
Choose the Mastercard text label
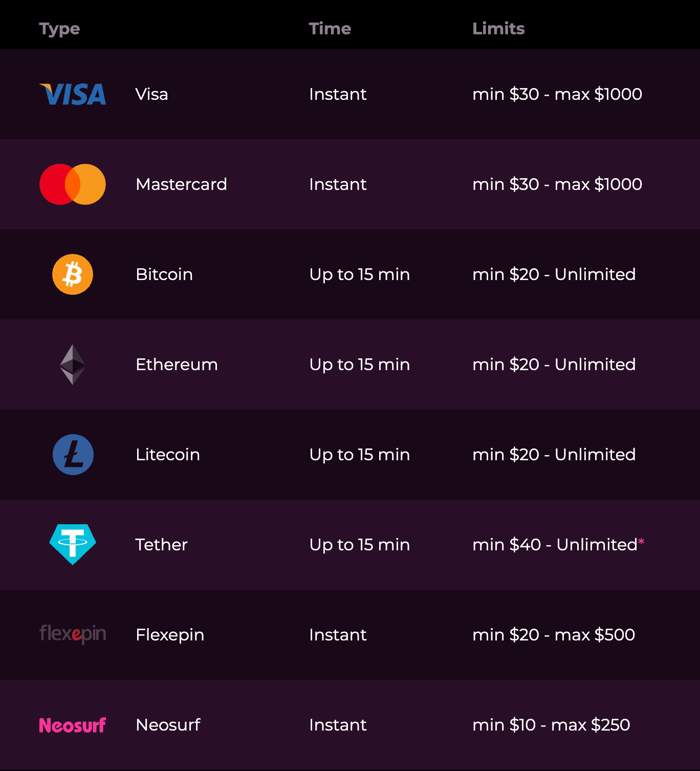(x=182, y=184)
